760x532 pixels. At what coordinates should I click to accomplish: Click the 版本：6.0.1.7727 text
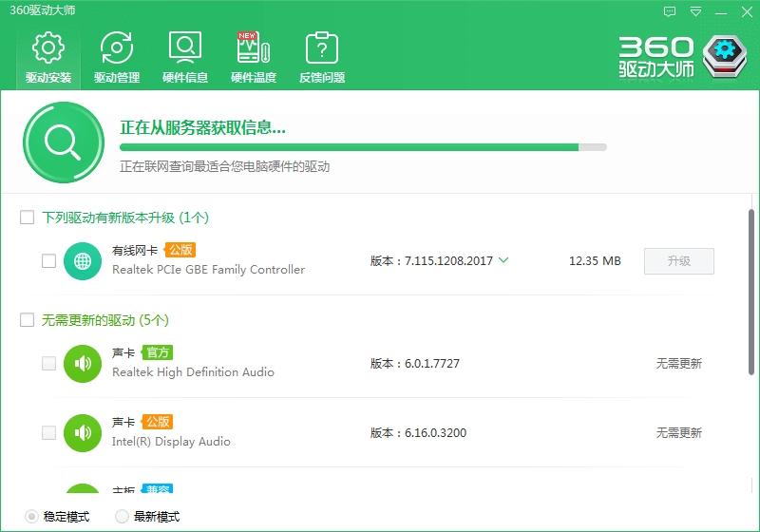415,364
